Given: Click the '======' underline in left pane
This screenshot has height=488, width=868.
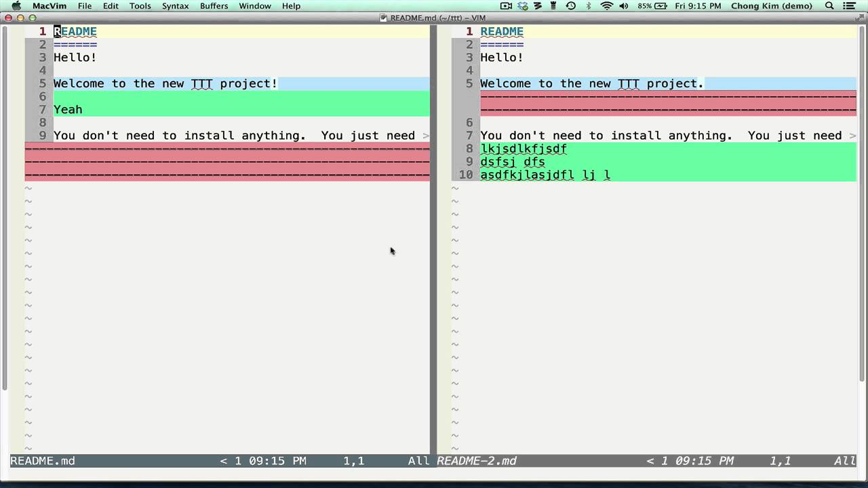Looking at the screenshot, I should tap(75, 45).
